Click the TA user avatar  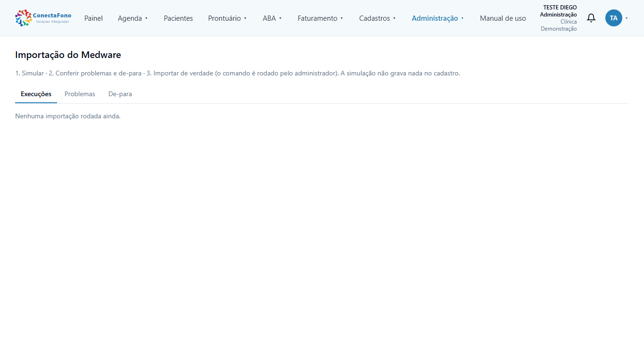pos(613,18)
